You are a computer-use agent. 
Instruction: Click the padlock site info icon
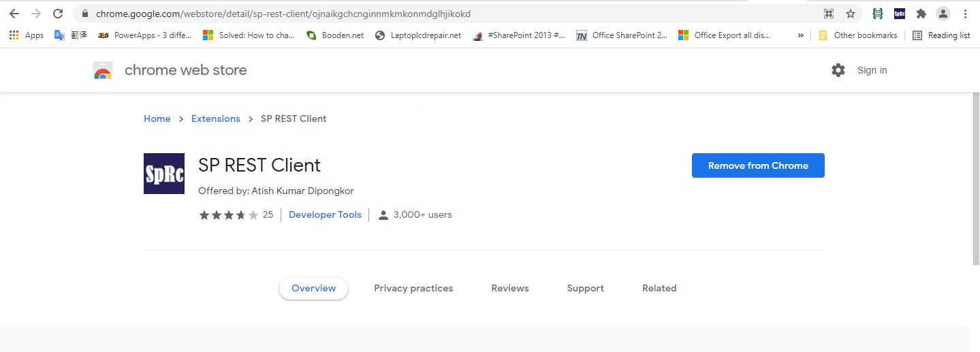tap(84, 14)
